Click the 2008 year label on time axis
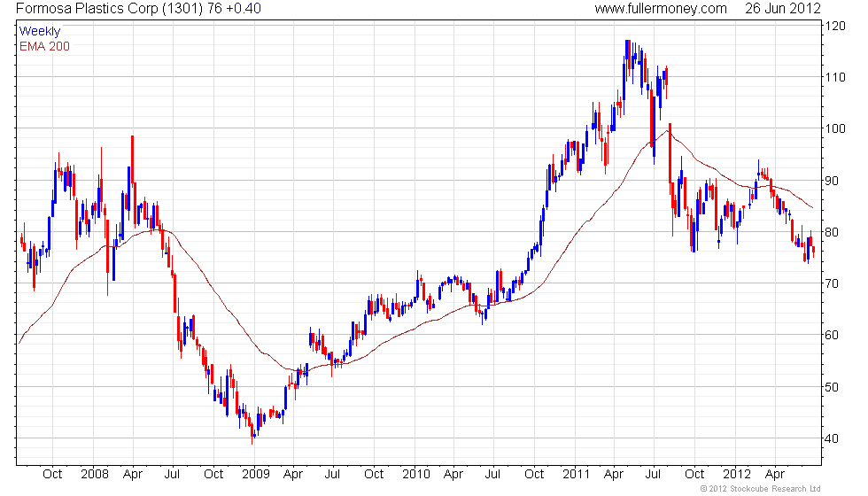 click(95, 475)
